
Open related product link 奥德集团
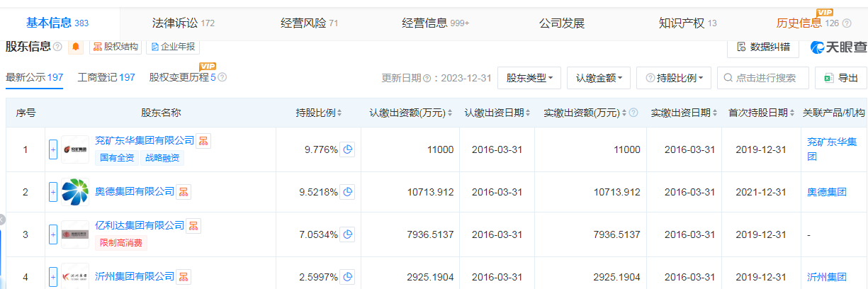tap(827, 192)
